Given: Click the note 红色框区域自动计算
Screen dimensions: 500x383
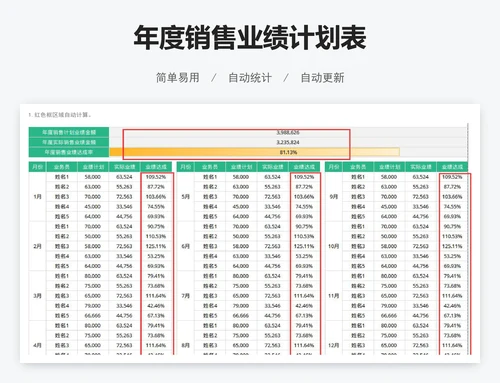Looking at the screenshot, I should [x=60, y=115].
